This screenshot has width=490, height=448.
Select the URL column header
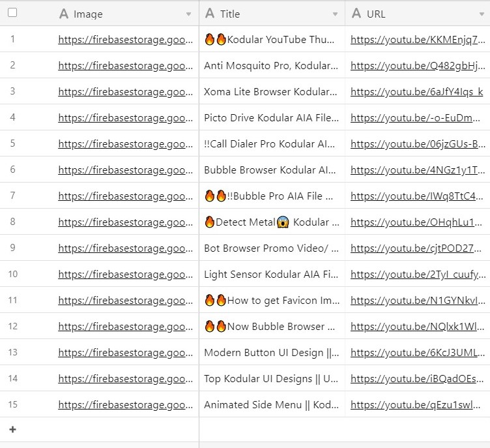point(418,13)
